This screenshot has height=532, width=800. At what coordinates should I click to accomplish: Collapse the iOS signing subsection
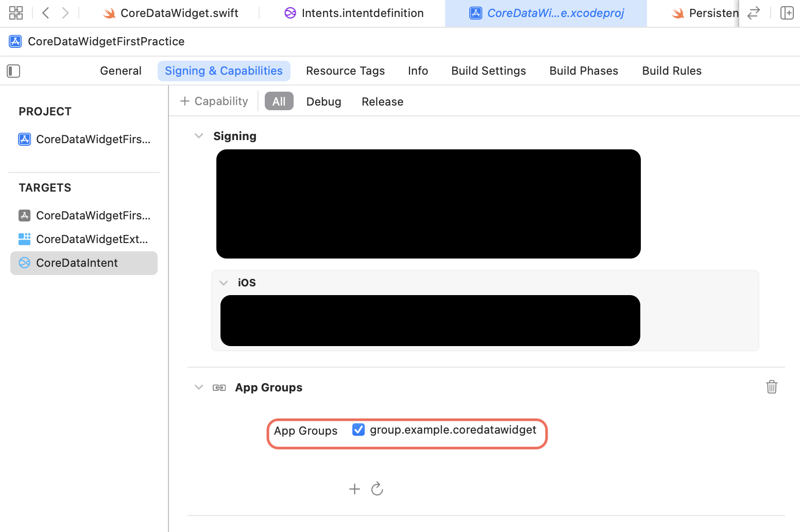(224, 282)
